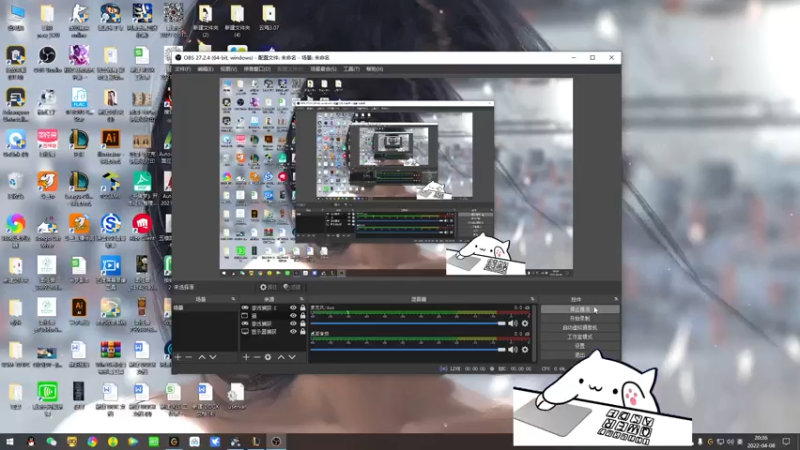
Task: Open OBS Studio desktop shortcut icon
Action: [x=47, y=59]
